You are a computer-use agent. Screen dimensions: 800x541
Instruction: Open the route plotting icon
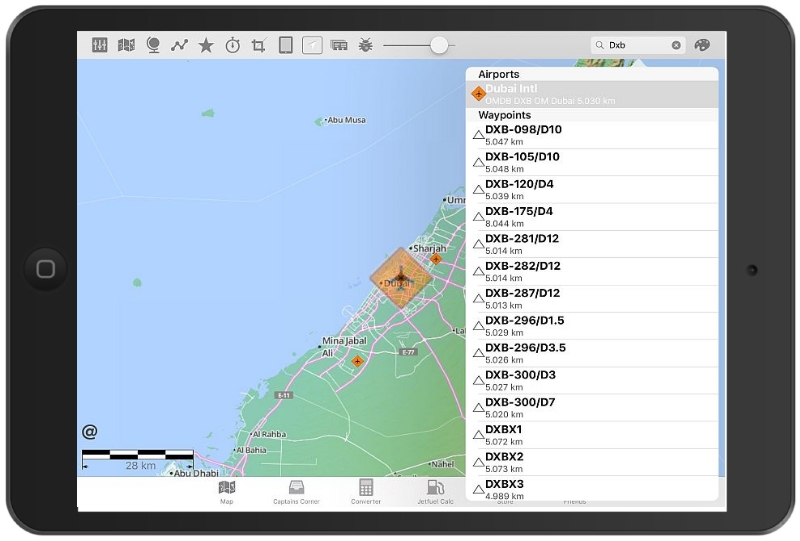(x=180, y=45)
